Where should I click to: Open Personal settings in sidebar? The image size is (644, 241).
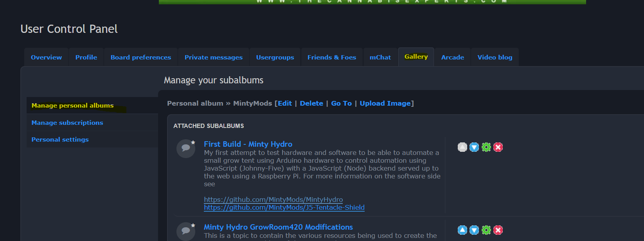point(60,139)
